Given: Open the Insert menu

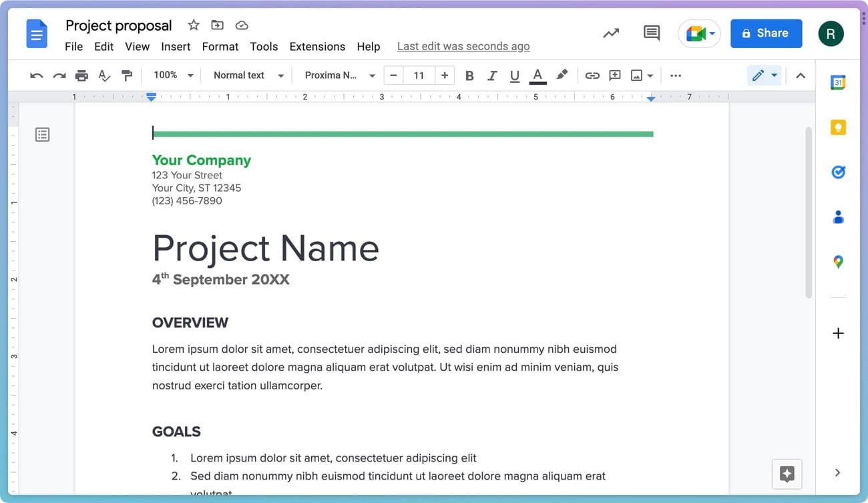Looking at the screenshot, I should pos(176,46).
